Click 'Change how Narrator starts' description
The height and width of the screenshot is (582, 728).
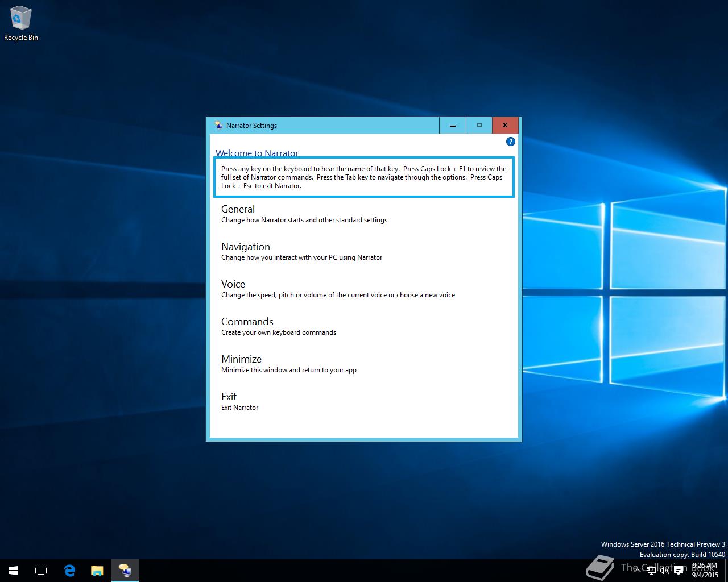coord(304,220)
